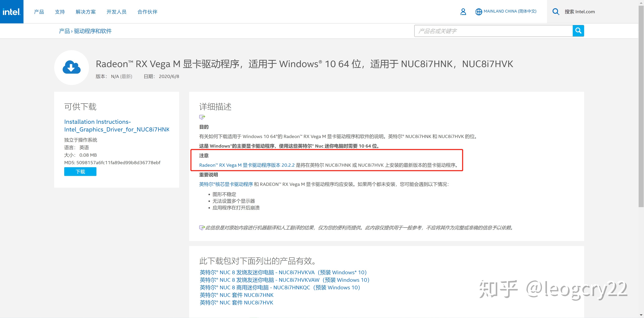Go to 驱动程序和软件 breadcrumb

[x=93, y=31]
